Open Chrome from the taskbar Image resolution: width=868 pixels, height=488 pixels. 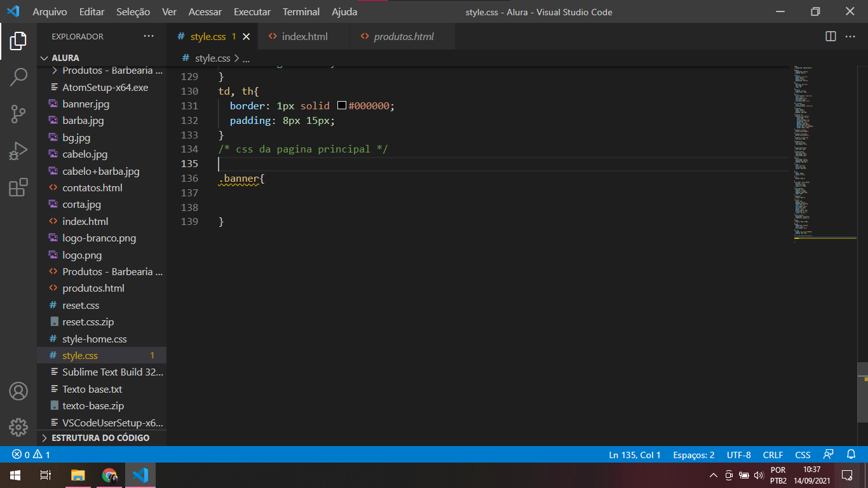click(109, 475)
